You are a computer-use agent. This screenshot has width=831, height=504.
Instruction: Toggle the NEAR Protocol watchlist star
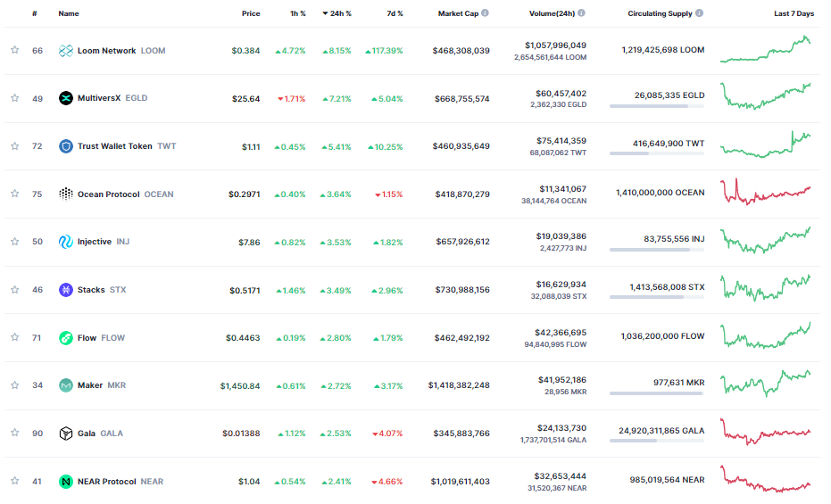[15, 481]
